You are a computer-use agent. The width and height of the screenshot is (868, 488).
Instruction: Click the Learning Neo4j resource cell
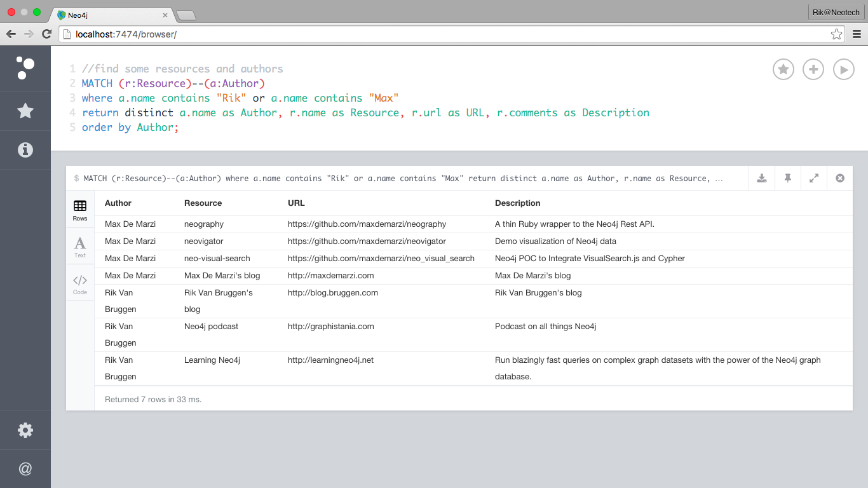pyautogui.click(x=212, y=360)
